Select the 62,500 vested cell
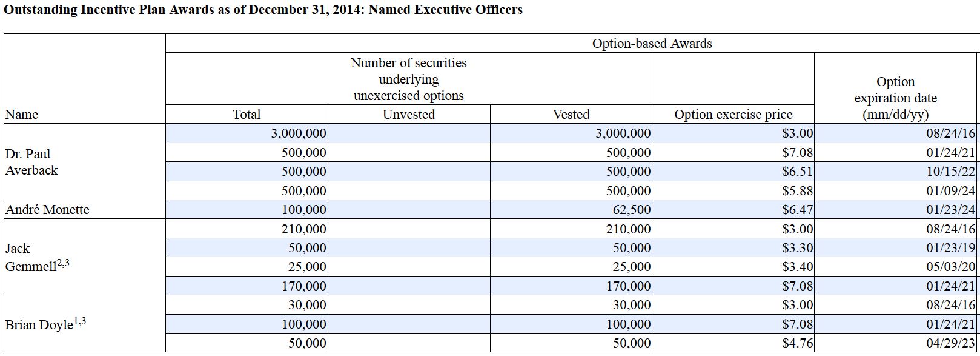Viewport: 980px width, 356px height. pyautogui.click(x=632, y=210)
